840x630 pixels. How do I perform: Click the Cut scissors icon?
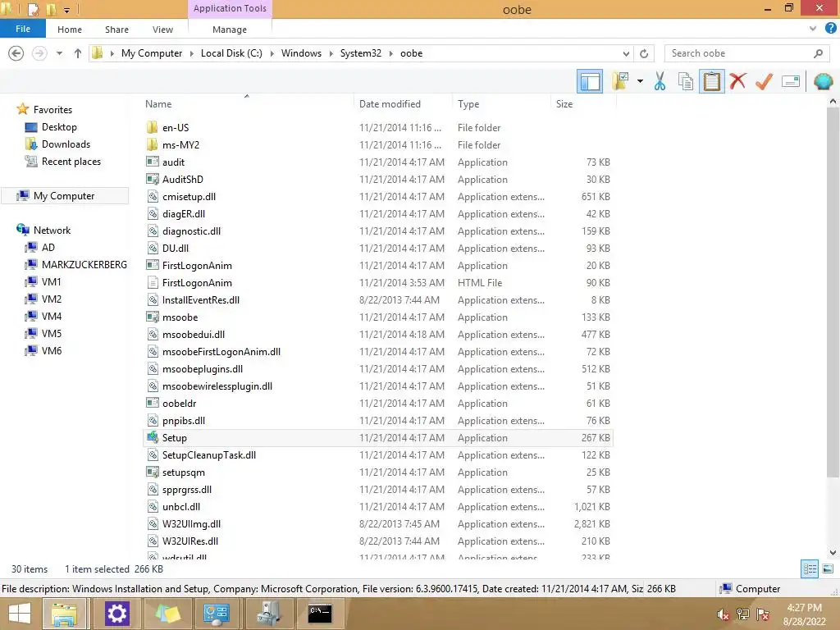660,81
